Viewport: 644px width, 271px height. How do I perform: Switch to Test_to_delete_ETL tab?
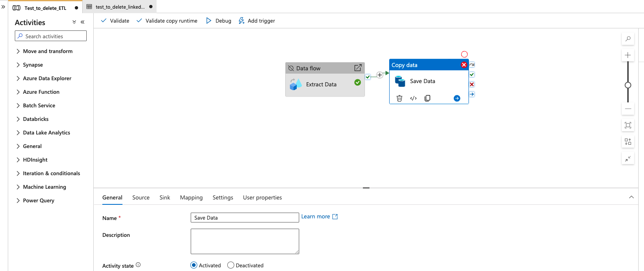(x=45, y=7)
